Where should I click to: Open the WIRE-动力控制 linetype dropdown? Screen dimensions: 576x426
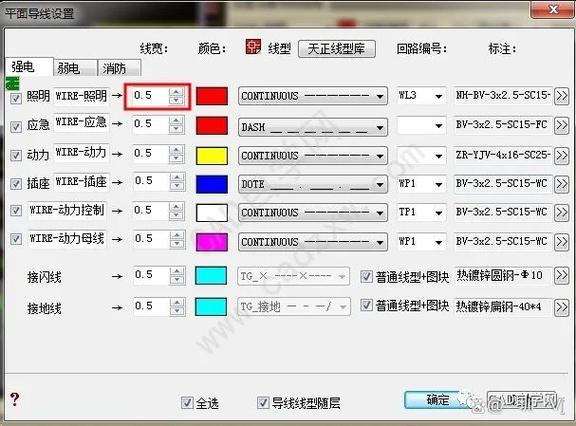pos(313,213)
